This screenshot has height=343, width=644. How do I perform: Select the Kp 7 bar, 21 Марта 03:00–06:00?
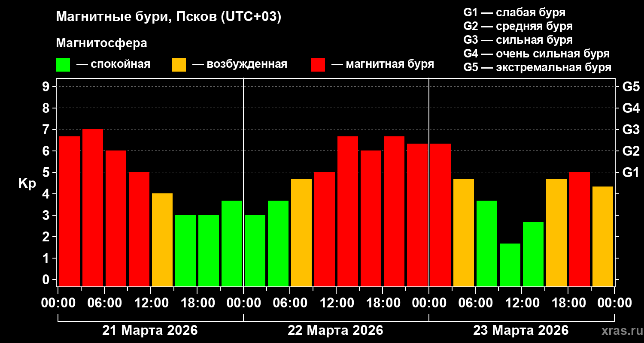pos(93,208)
